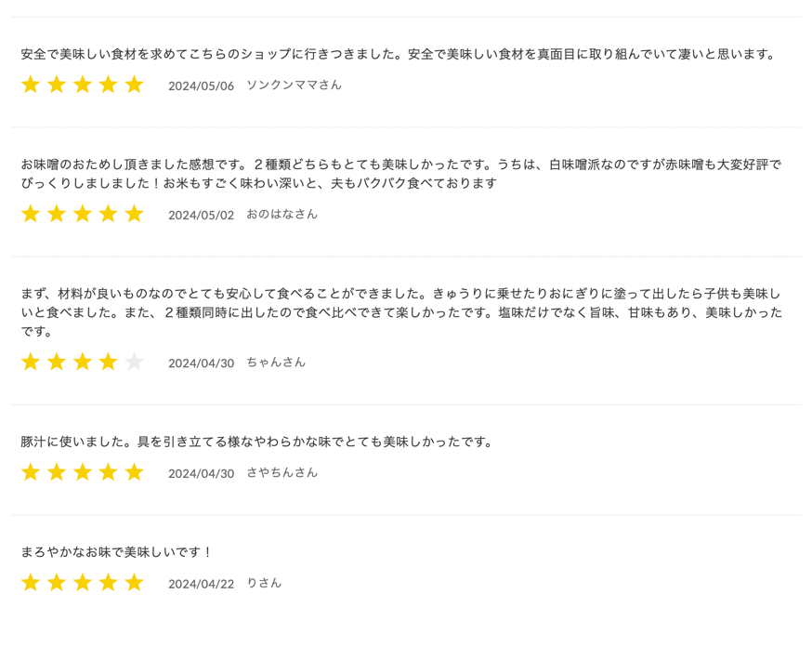Click first star of りさん's review

pos(31,583)
